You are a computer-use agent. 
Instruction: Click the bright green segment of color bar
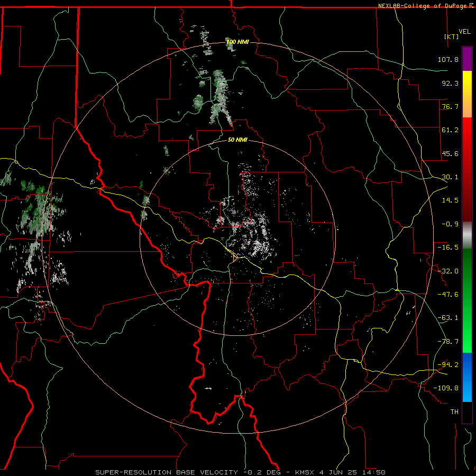pyautogui.click(x=467, y=300)
